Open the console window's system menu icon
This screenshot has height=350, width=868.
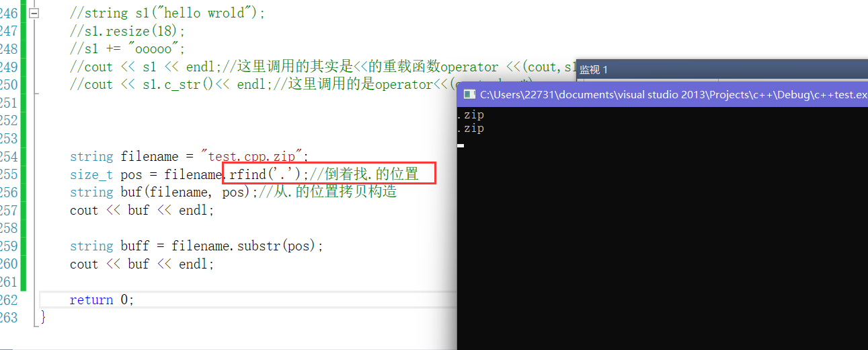(470, 95)
